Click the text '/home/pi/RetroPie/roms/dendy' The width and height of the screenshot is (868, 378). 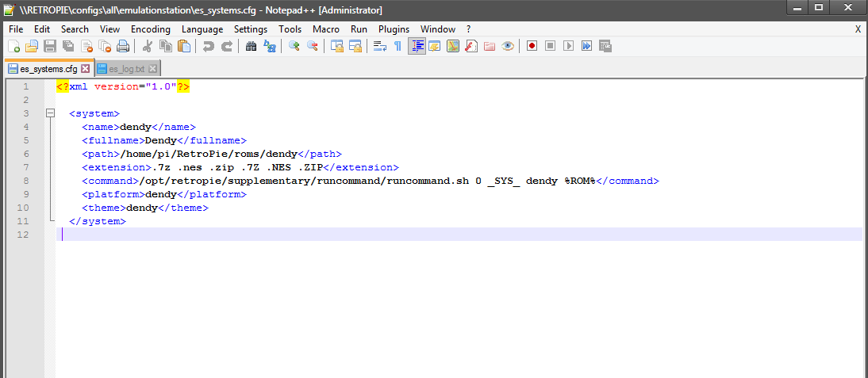209,154
